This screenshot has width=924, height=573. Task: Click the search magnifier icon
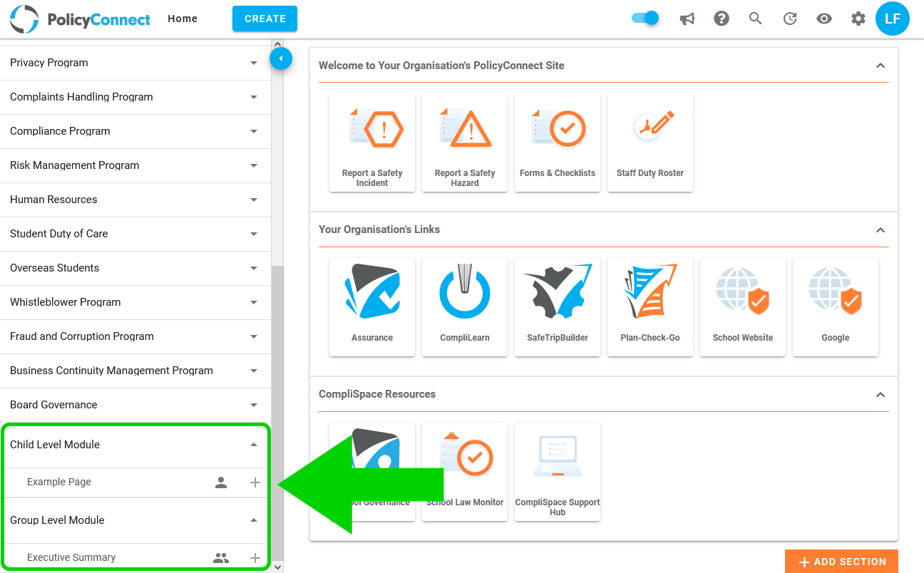(756, 19)
